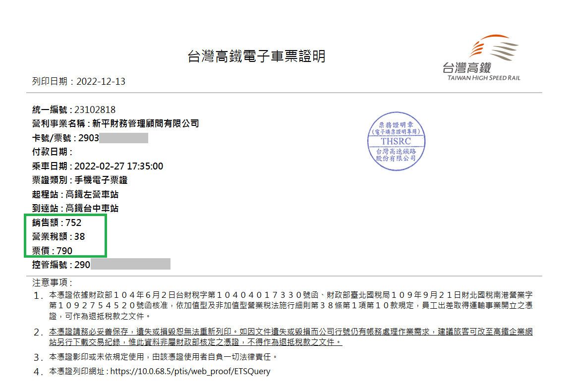Image resolution: width=569 pixels, height=392 pixels.
Task: Click the 注意事項 heading
Action: [x=52, y=282]
